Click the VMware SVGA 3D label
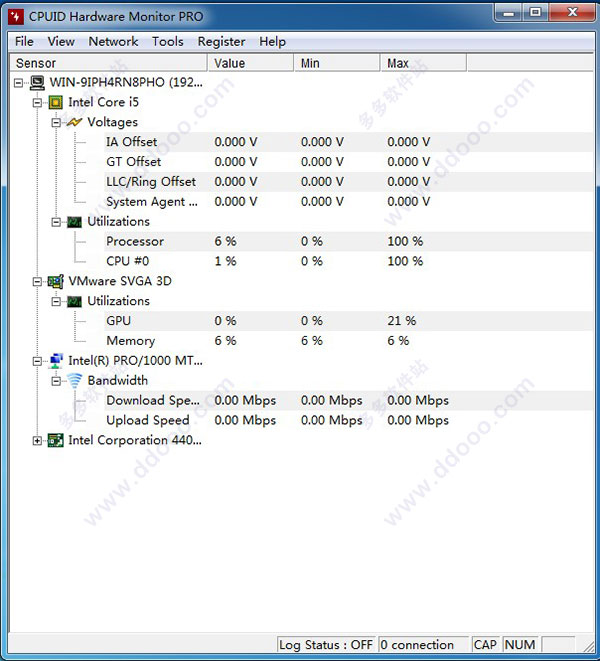600x661 pixels. pos(120,281)
